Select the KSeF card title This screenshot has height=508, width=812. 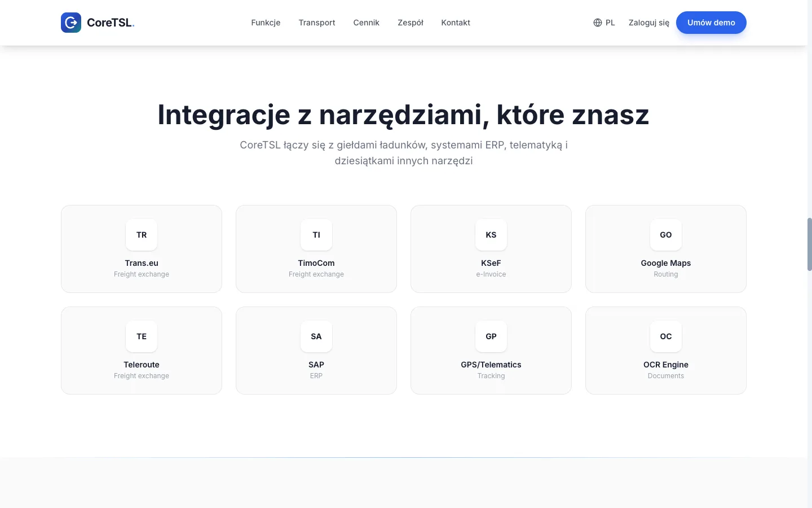[x=491, y=263]
